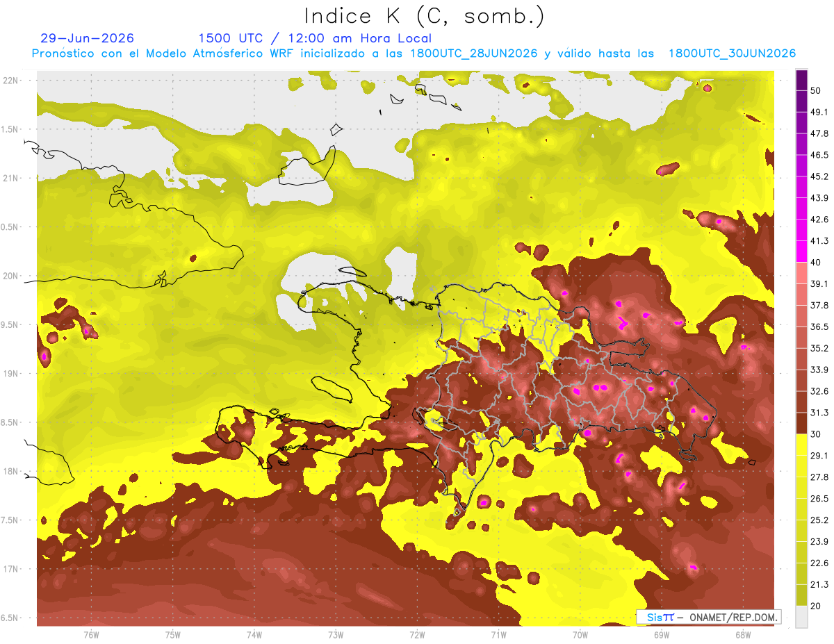Click the colorbar value "30"
834x644 pixels.
tap(816, 434)
